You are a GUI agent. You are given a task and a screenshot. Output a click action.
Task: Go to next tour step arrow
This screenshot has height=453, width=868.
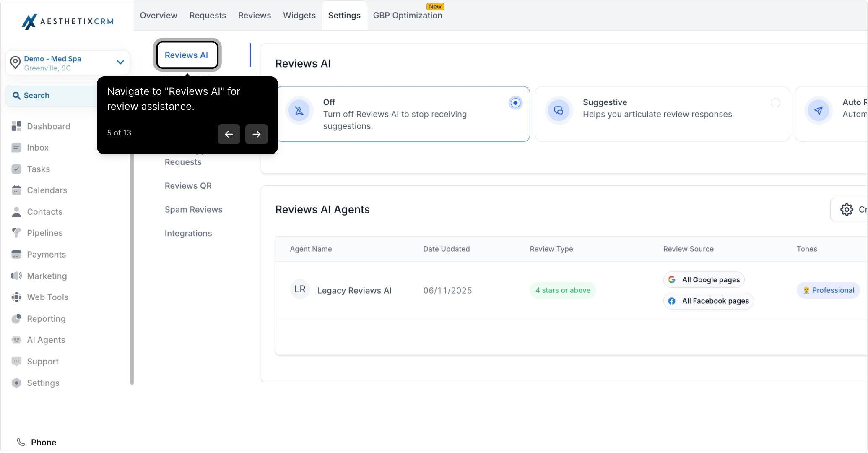click(x=257, y=134)
